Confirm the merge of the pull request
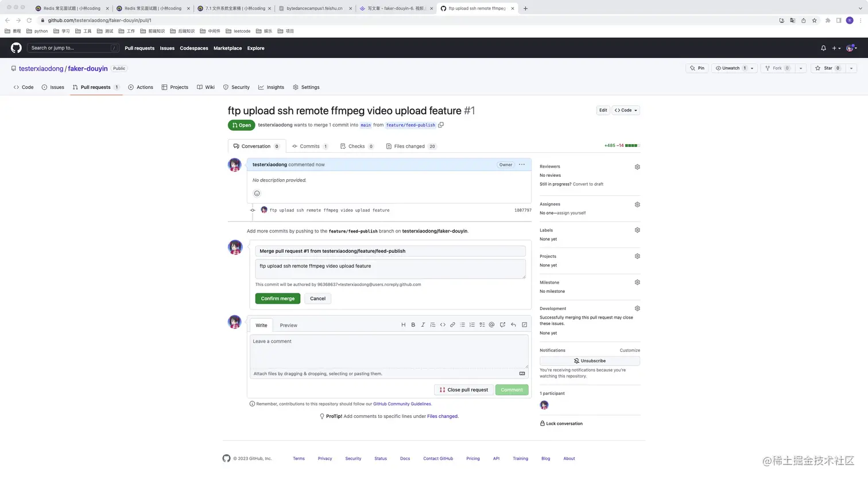 pyautogui.click(x=278, y=299)
